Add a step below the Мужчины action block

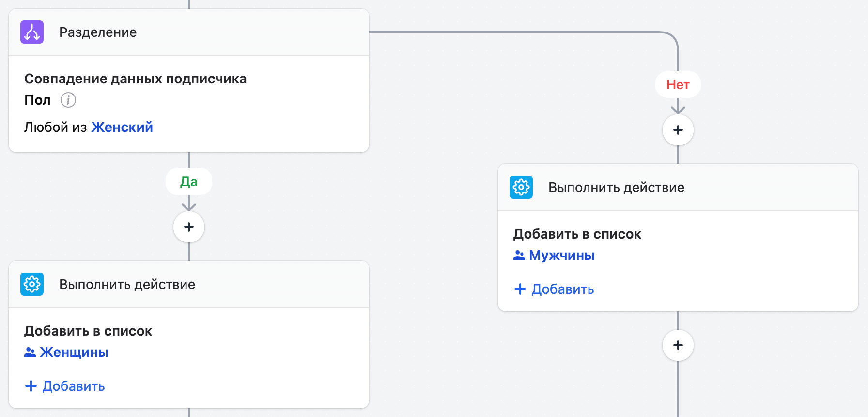coord(678,345)
